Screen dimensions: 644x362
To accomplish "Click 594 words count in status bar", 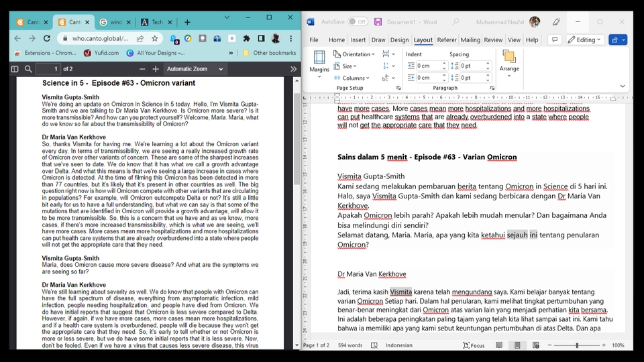I will pyautogui.click(x=350, y=346).
